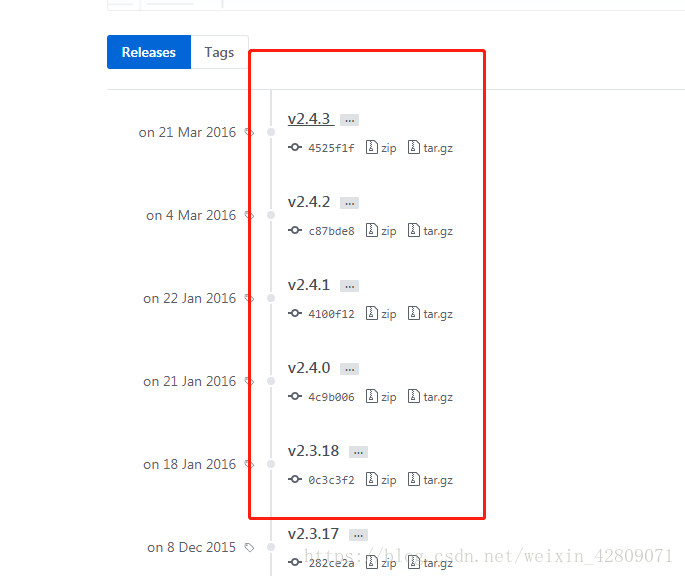Open the v2.3.18 release link
This screenshot has width=685, height=576.
[313, 451]
